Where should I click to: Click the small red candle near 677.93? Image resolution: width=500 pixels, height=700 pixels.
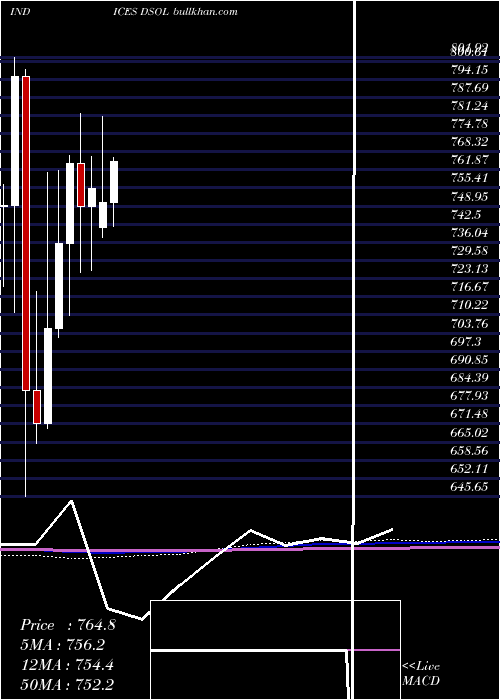point(37,407)
